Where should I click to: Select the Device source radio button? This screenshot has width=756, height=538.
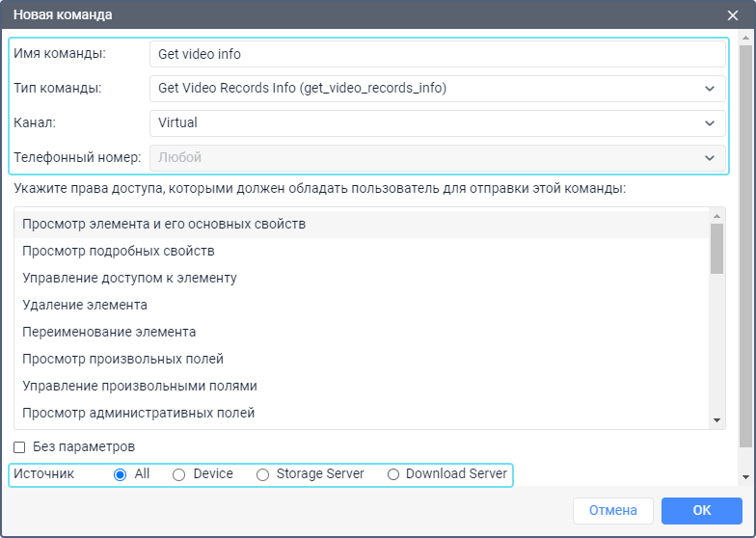tap(178, 474)
